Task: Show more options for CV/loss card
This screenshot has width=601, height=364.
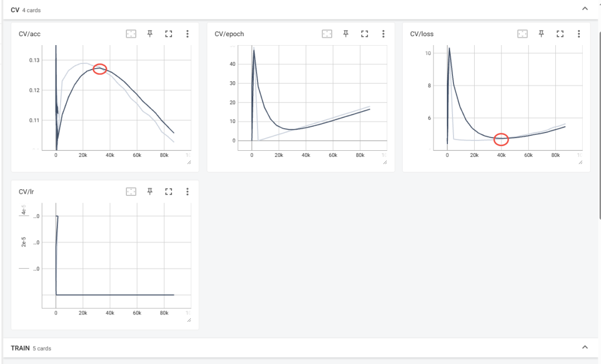Action: click(x=579, y=34)
